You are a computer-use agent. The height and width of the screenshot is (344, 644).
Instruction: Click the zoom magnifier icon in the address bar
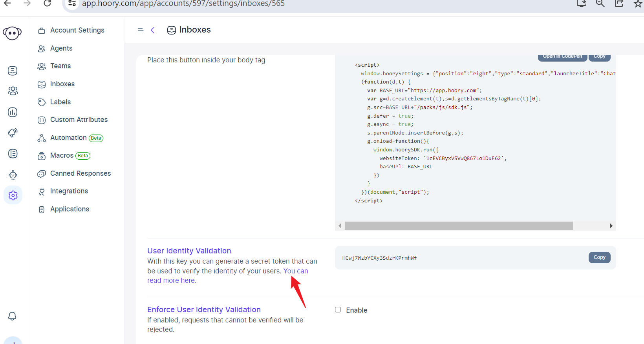(x=600, y=4)
